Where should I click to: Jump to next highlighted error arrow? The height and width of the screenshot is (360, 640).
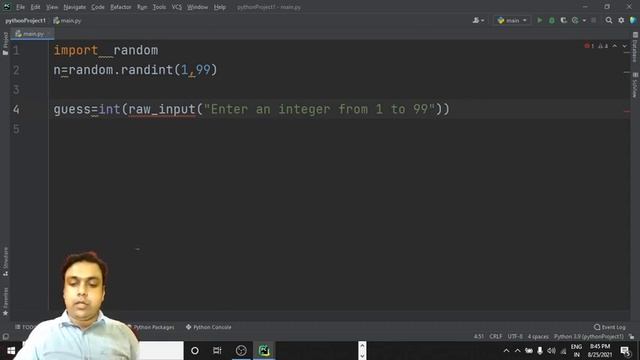click(624, 46)
